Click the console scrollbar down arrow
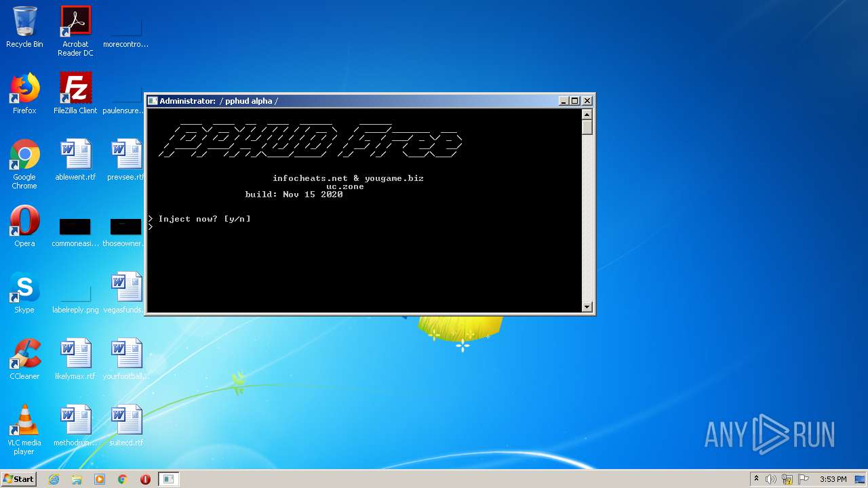The height and width of the screenshot is (488, 868). point(587,307)
